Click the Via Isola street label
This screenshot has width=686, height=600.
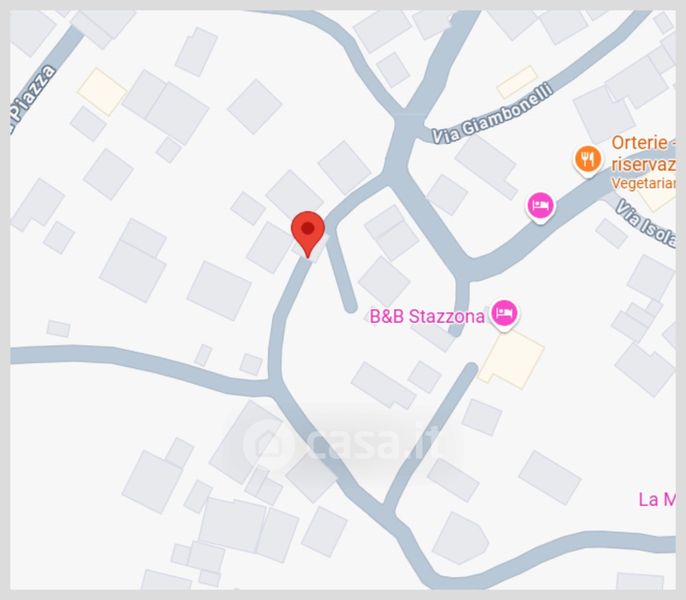pos(646,223)
